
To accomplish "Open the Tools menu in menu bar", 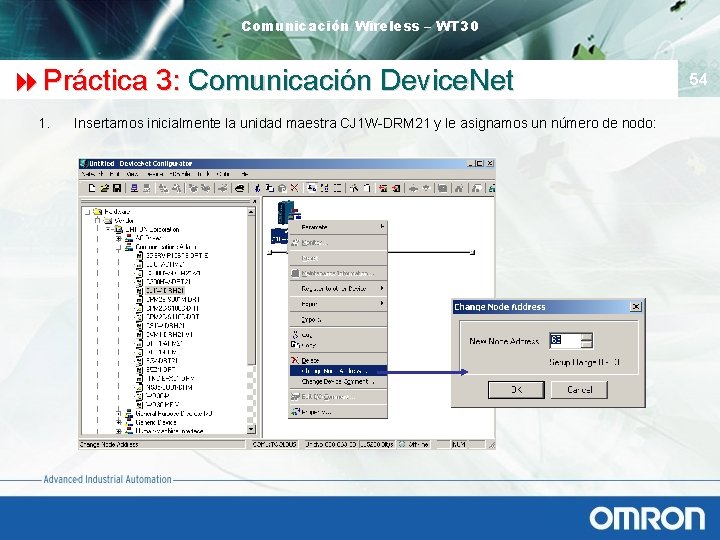I will click(x=203, y=174).
